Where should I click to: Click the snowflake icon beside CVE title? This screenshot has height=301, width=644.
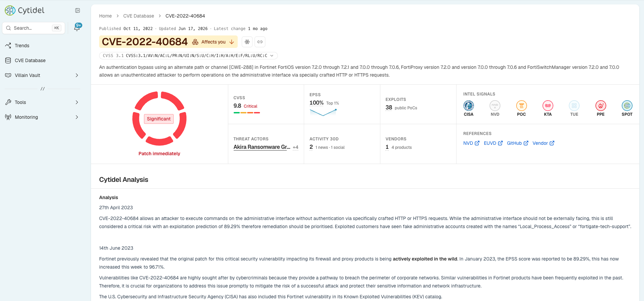tap(247, 42)
